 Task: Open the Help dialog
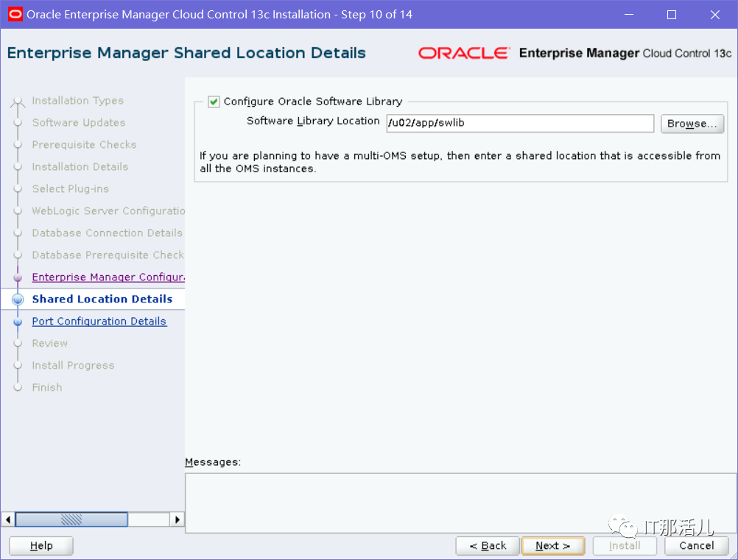coord(41,546)
